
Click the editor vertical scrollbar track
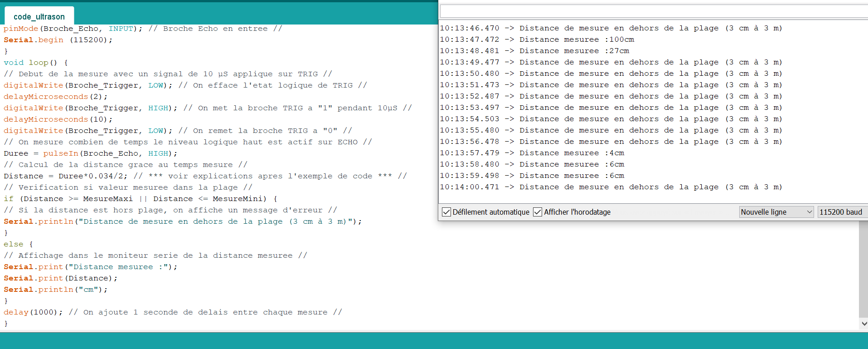(x=863, y=272)
